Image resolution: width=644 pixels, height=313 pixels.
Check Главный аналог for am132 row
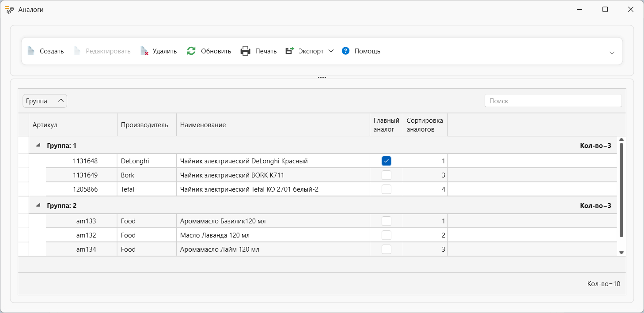[386, 235]
